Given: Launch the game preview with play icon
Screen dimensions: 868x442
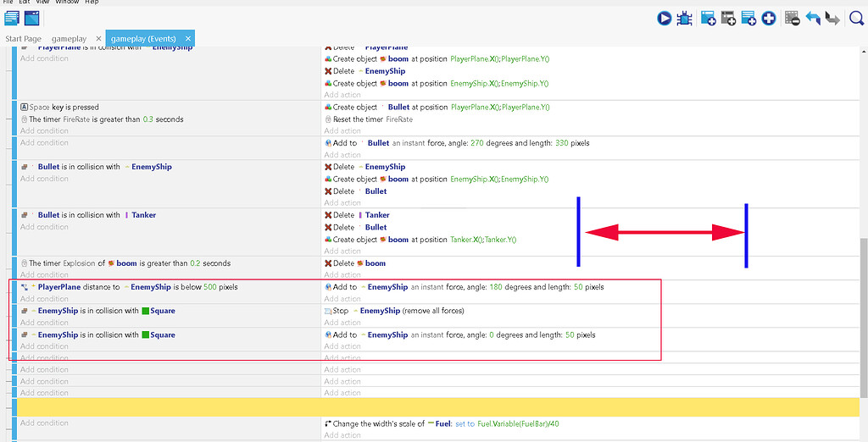Looking at the screenshot, I should point(664,18).
